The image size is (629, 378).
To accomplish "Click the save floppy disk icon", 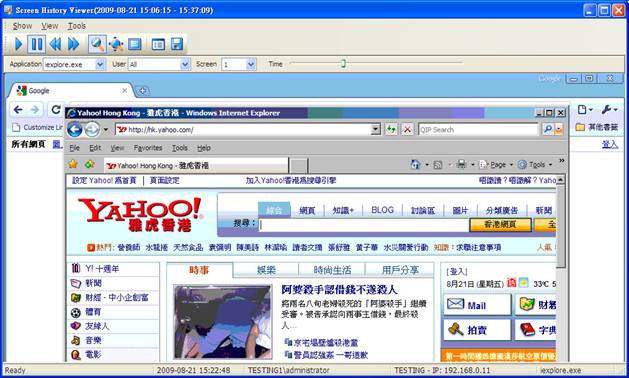I will coord(177,44).
